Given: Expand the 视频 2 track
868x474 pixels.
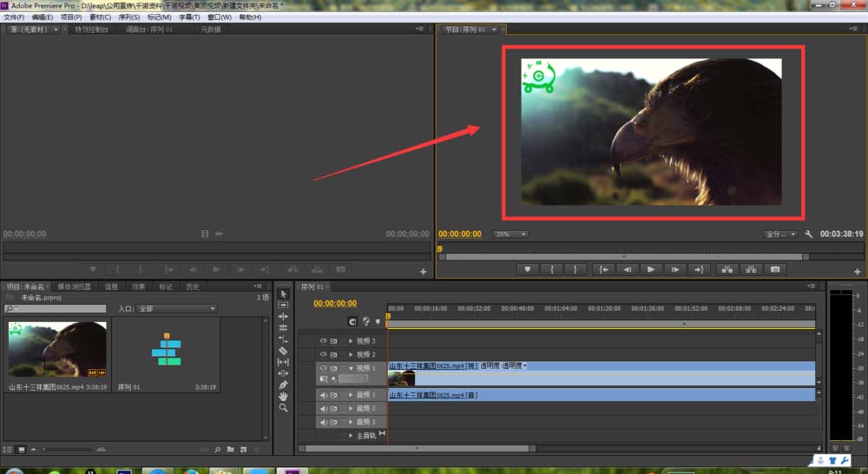Looking at the screenshot, I should [x=351, y=354].
